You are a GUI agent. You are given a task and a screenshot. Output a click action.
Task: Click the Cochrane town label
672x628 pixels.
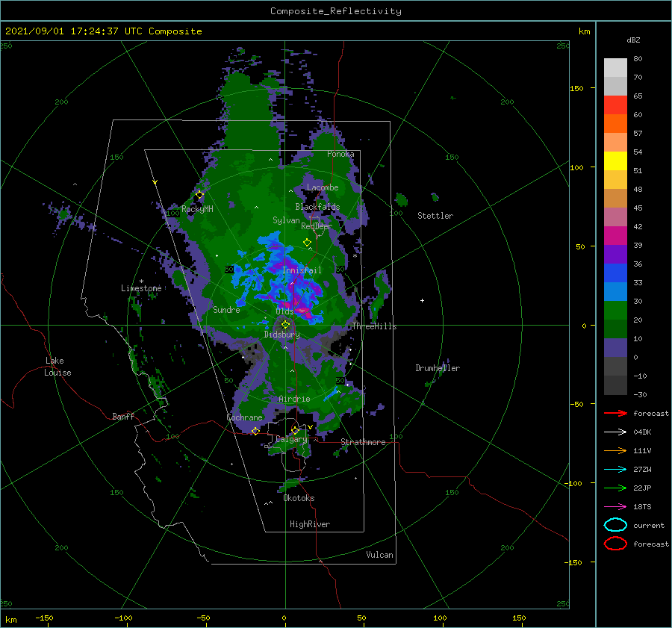244,417
